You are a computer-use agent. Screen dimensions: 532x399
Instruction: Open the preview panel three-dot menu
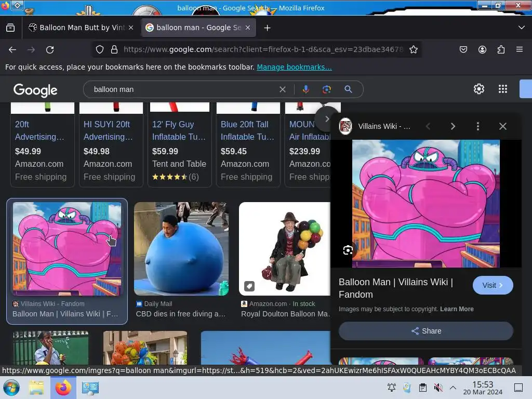point(478,126)
